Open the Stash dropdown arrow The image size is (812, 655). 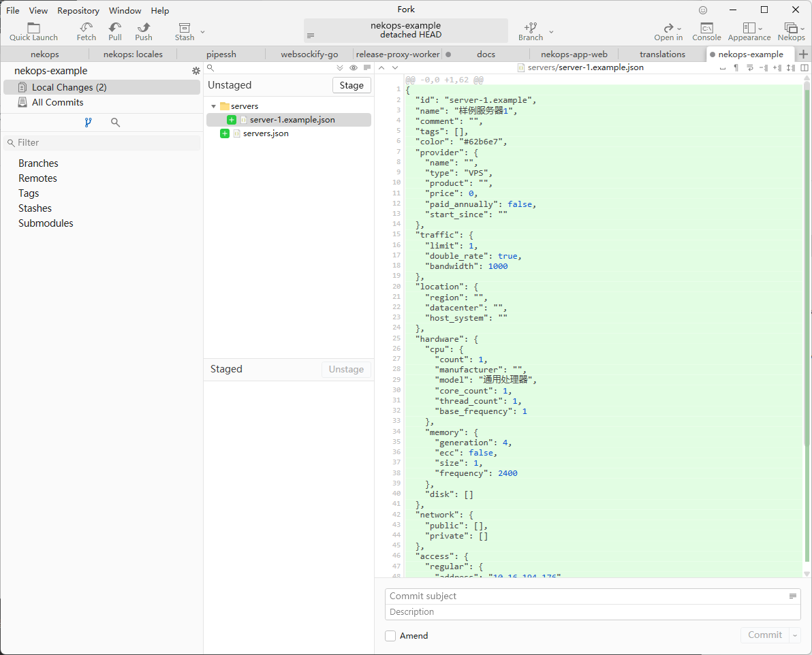click(x=203, y=32)
